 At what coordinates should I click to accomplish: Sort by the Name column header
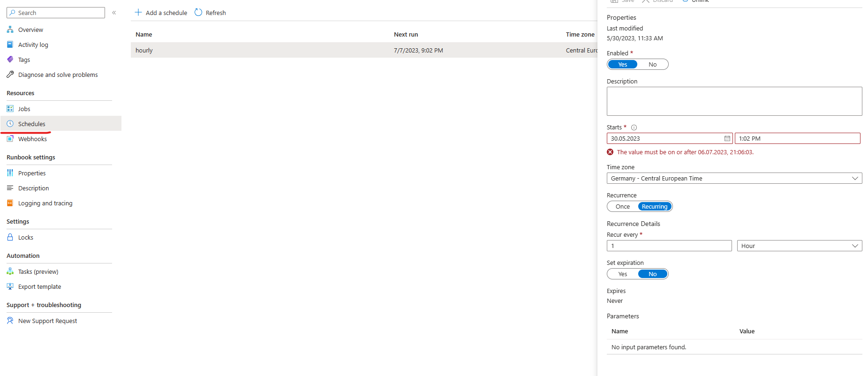coord(144,34)
